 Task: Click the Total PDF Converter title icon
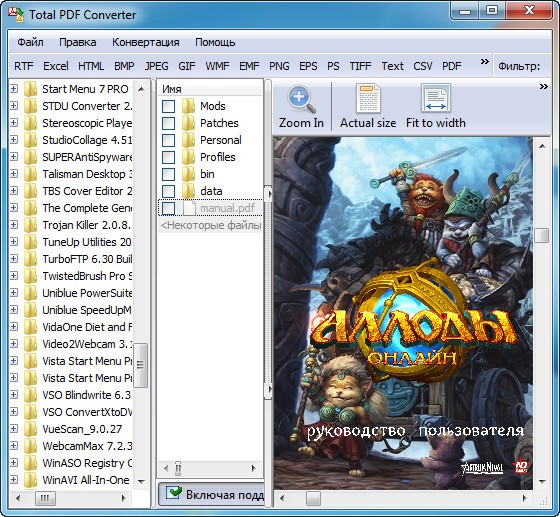(16, 14)
